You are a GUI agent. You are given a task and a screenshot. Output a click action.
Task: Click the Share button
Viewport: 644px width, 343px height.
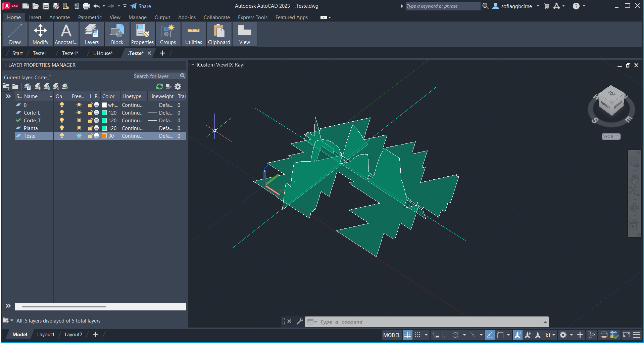[x=141, y=6]
